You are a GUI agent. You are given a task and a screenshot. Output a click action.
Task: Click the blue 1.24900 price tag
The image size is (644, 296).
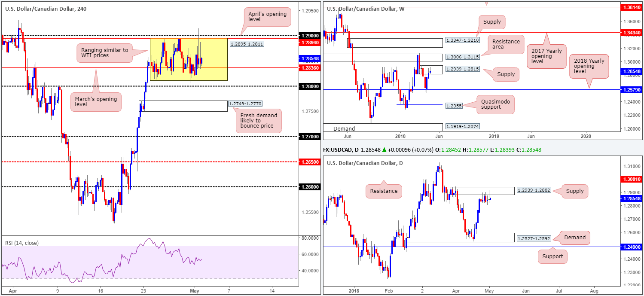click(632, 247)
